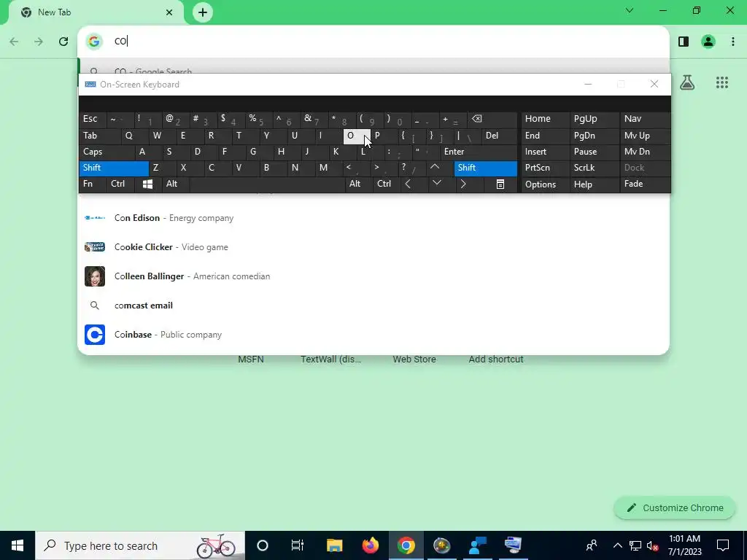Select the Con Edison suggestion
The height and width of the screenshot is (560, 747).
point(373,217)
